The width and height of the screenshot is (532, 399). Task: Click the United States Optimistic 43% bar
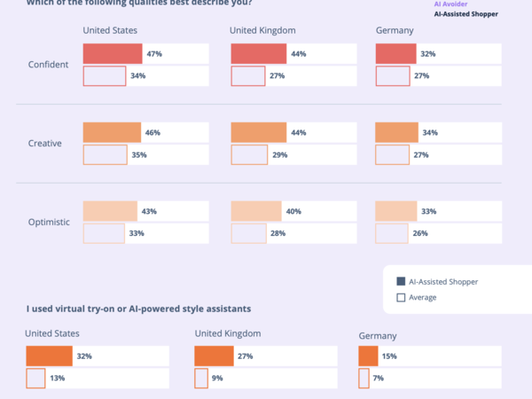pos(110,211)
